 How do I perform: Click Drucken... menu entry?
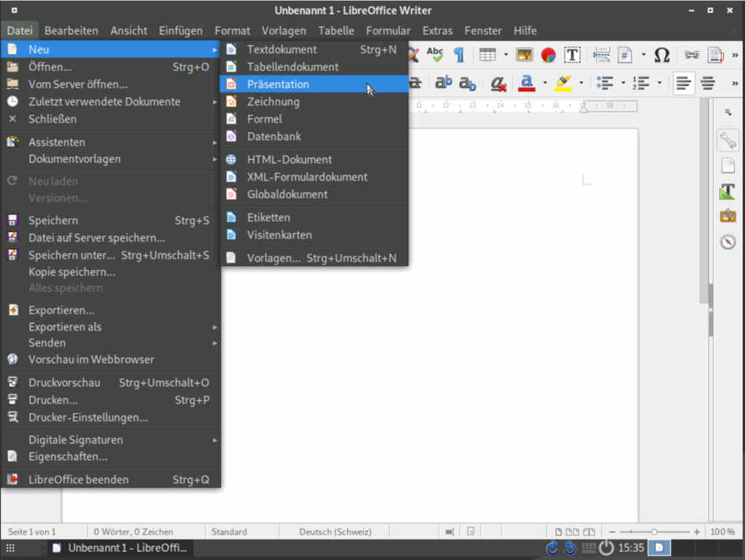tap(111, 400)
